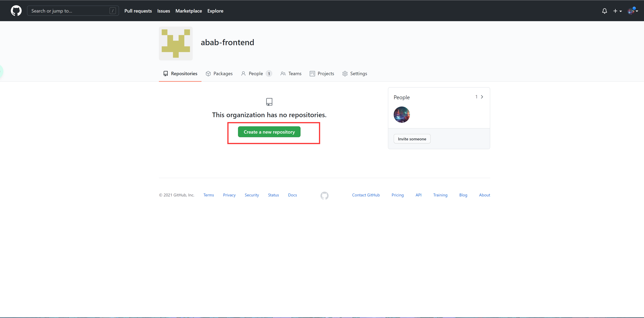This screenshot has width=644, height=318.
Task: Click the empty repository book icon
Action: point(269,102)
